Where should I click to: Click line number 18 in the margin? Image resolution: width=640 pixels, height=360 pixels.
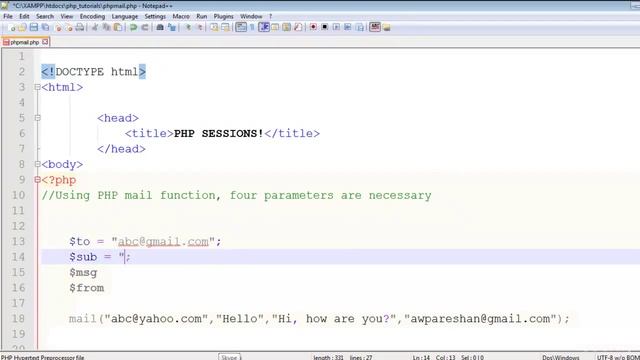pyautogui.click(x=18, y=318)
